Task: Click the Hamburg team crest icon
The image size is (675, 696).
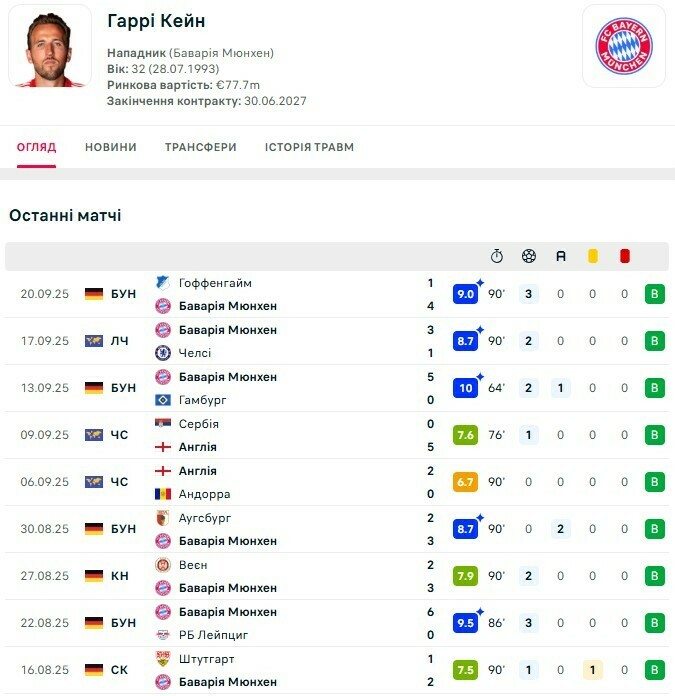Action: (x=163, y=400)
